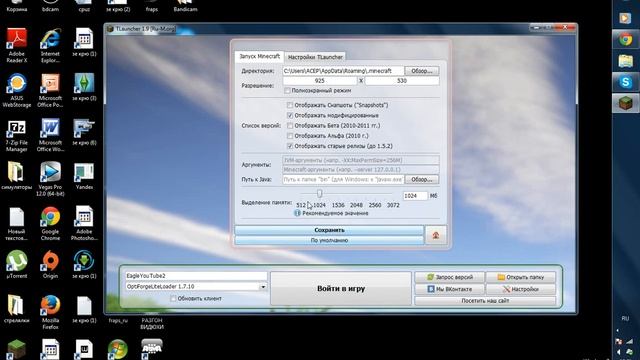
Task: Click the resolution width field showing 925
Action: (x=320, y=81)
